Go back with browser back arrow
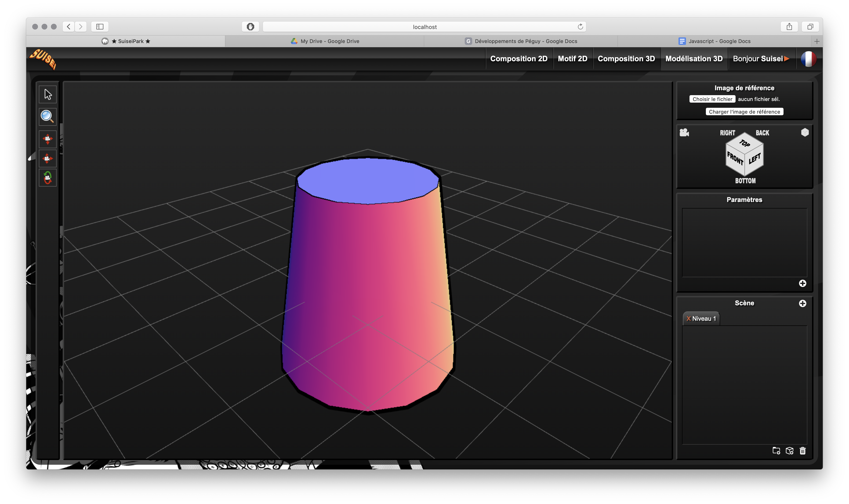The image size is (849, 504). pos(69,26)
